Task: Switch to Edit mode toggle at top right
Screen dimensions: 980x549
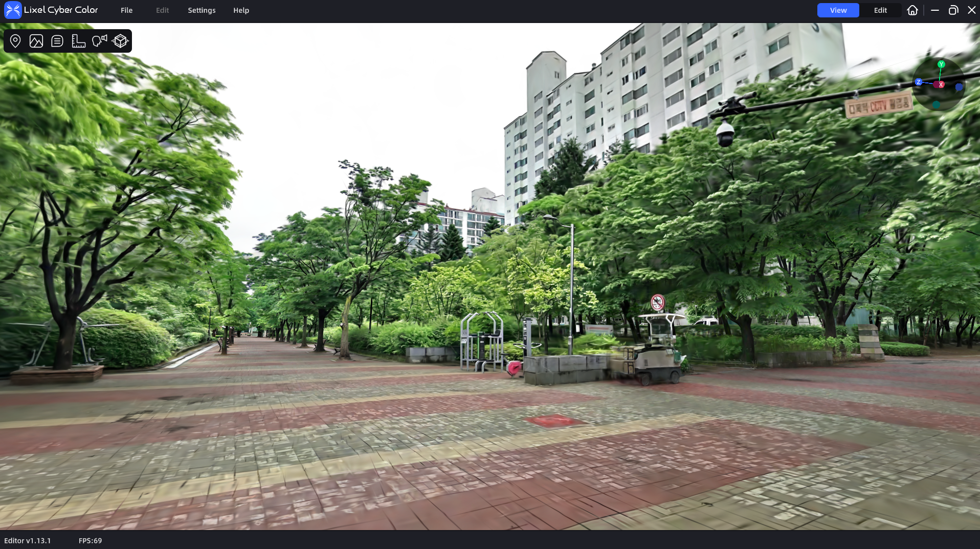Action: [x=880, y=10]
